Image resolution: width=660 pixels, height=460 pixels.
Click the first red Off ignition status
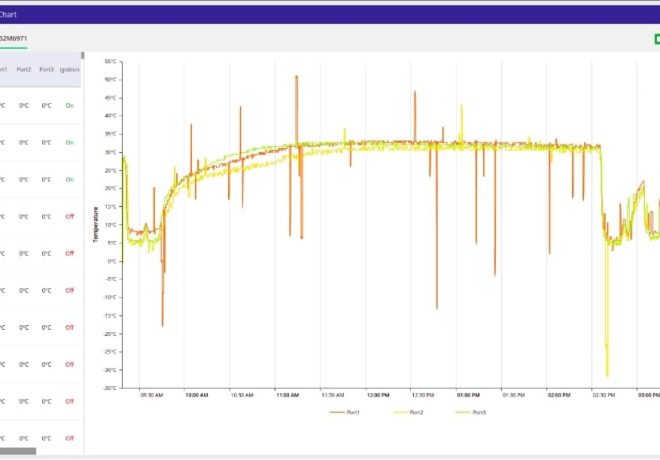pyautogui.click(x=69, y=216)
